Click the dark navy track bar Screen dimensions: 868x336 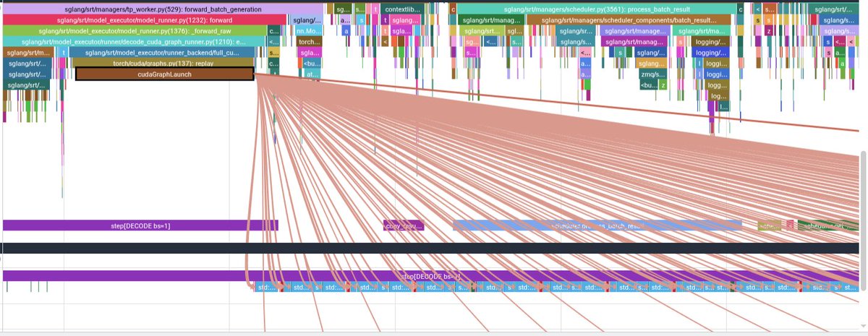431,248
